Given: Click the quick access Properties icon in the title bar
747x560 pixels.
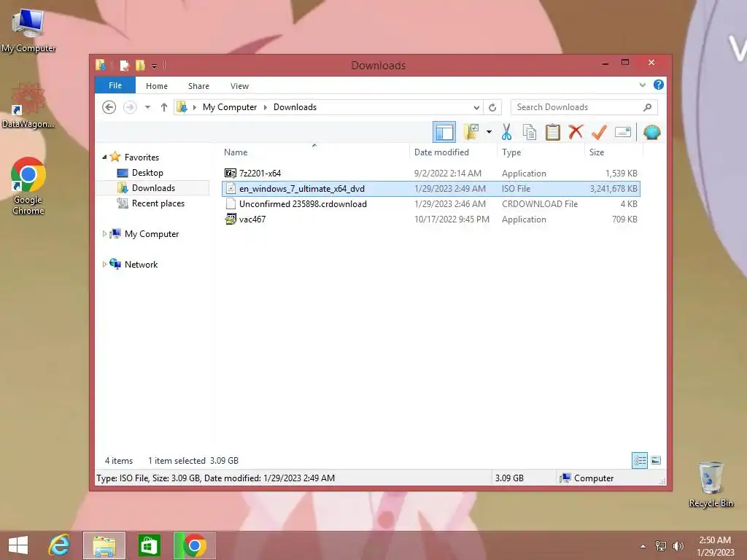Looking at the screenshot, I should (124, 65).
